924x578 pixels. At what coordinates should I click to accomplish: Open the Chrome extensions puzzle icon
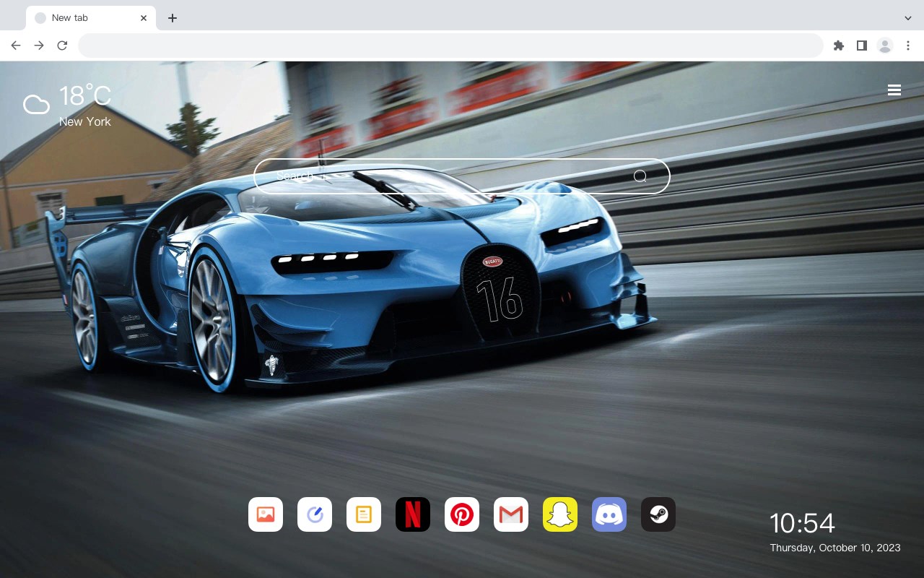(x=838, y=46)
